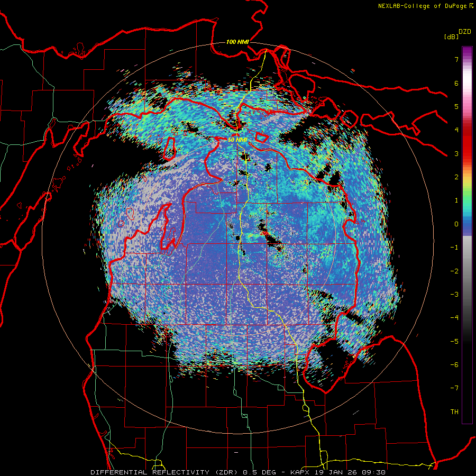This screenshot has height=476, width=476.
Task: Click the 50 NMI range ring label
Action: 237,140
